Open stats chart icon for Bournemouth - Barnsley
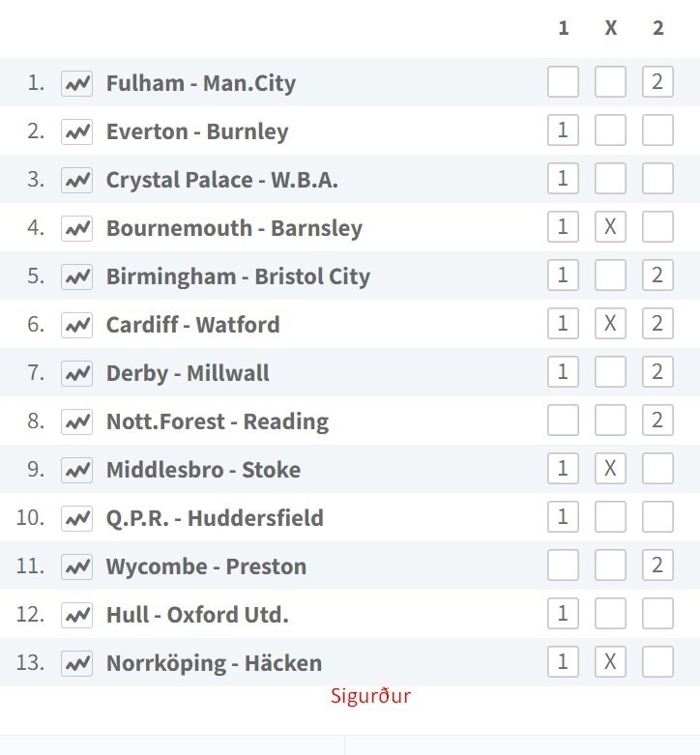 click(76, 228)
